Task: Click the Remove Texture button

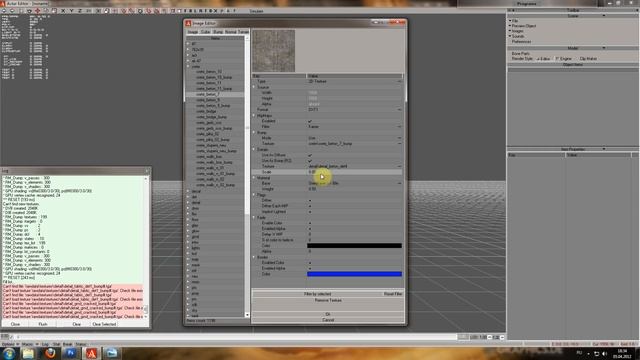Action: (x=328, y=300)
